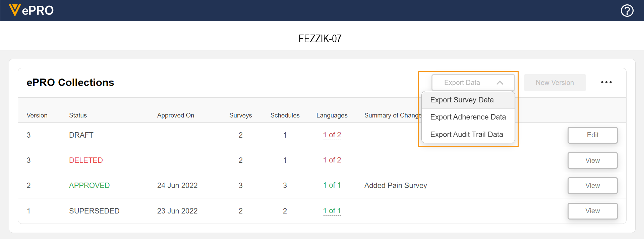644x239 pixels.
Task: View the deleted version 3 collection
Action: pos(592,160)
